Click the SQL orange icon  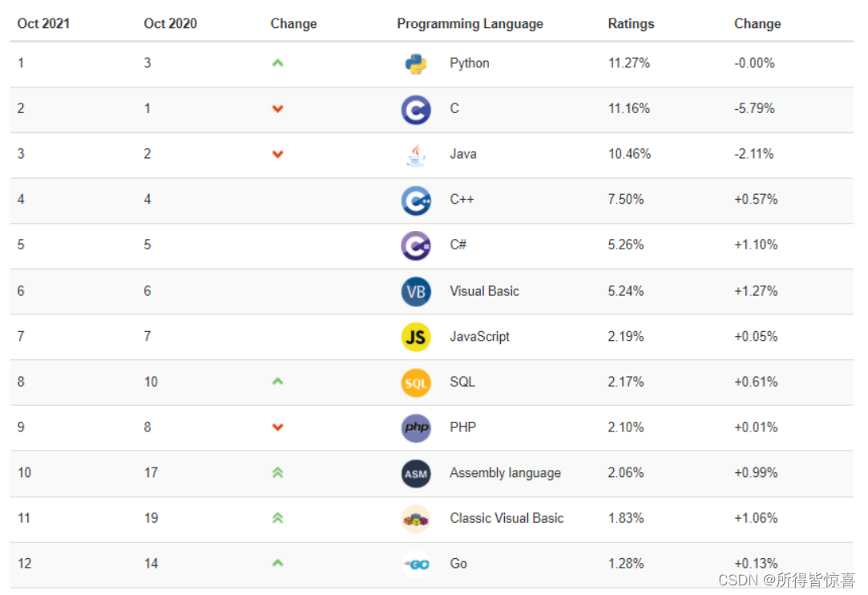tap(416, 382)
